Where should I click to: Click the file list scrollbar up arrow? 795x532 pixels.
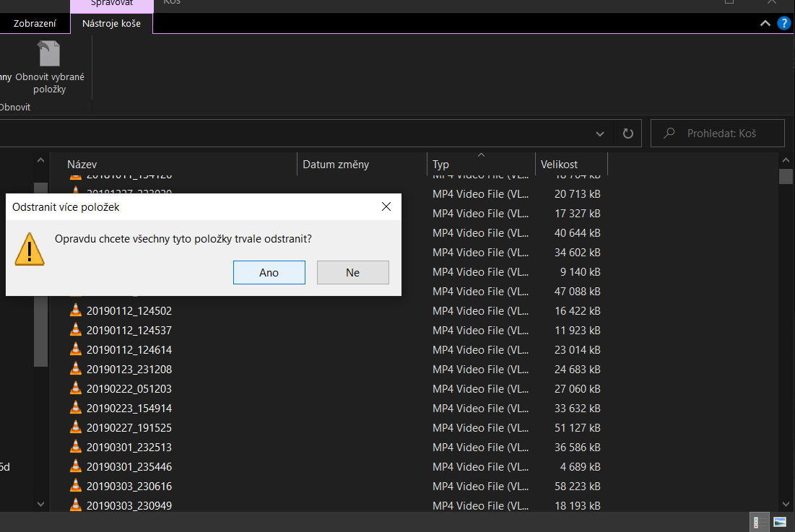(x=786, y=160)
